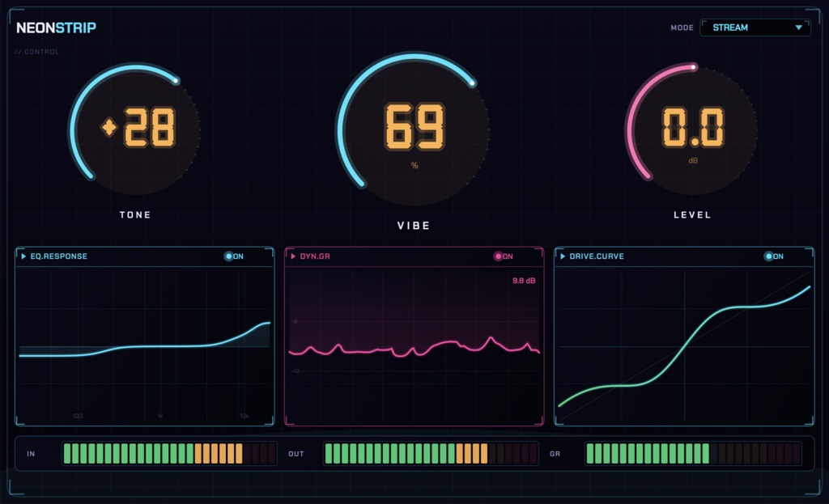Click the VIBE label
Screen dimensions: 829x504
click(414, 226)
